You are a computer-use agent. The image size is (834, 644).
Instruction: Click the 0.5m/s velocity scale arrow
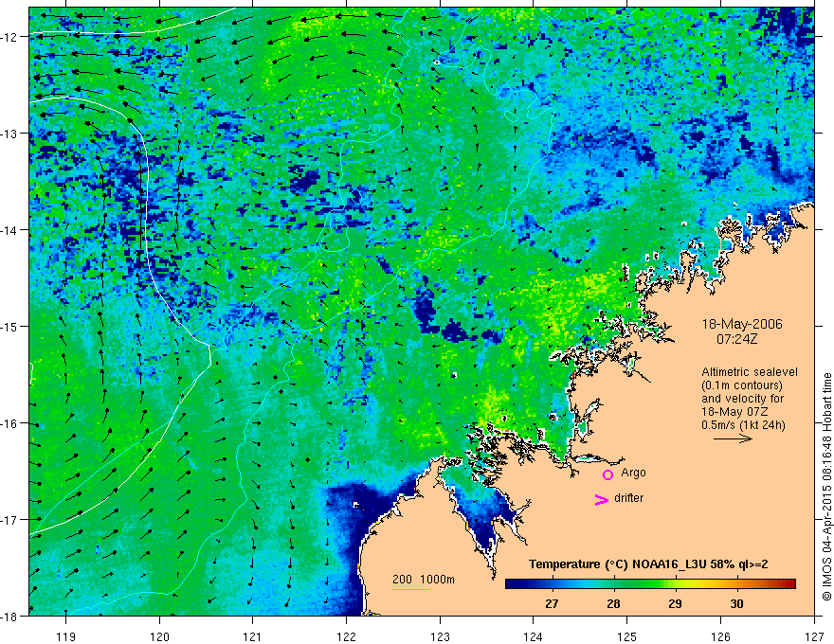click(x=733, y=438)
